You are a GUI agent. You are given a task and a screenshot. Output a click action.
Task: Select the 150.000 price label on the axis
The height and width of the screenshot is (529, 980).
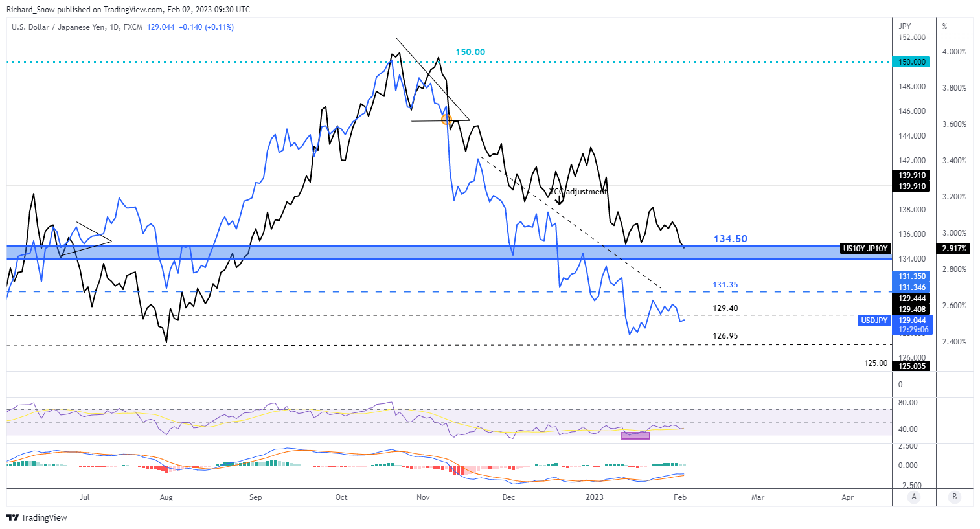[912, 62]
